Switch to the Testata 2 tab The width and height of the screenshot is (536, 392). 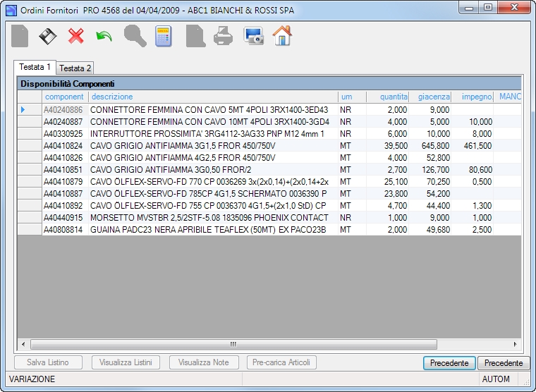(75, 68)
